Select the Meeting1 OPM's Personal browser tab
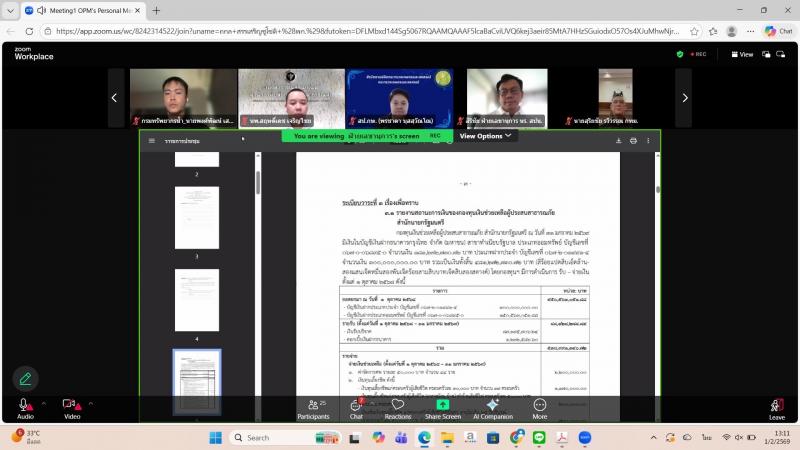The height and width of the screenshot is (450, 800). (84, 10)
